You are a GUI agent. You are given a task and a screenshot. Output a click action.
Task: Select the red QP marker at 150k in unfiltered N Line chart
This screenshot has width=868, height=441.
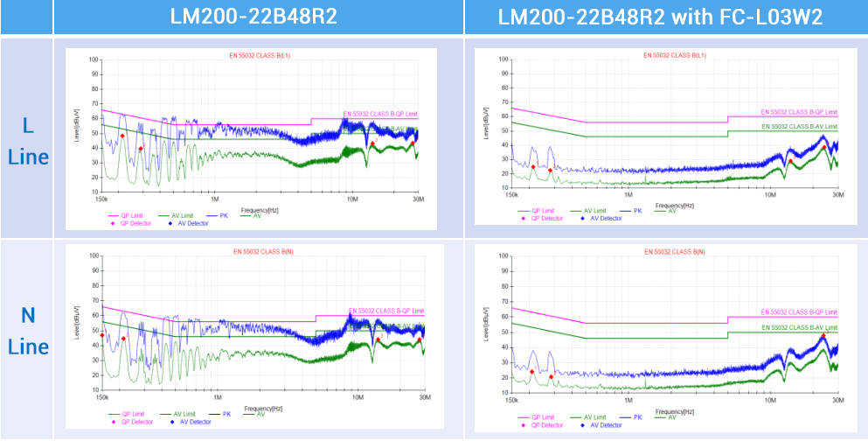point(102,335)
